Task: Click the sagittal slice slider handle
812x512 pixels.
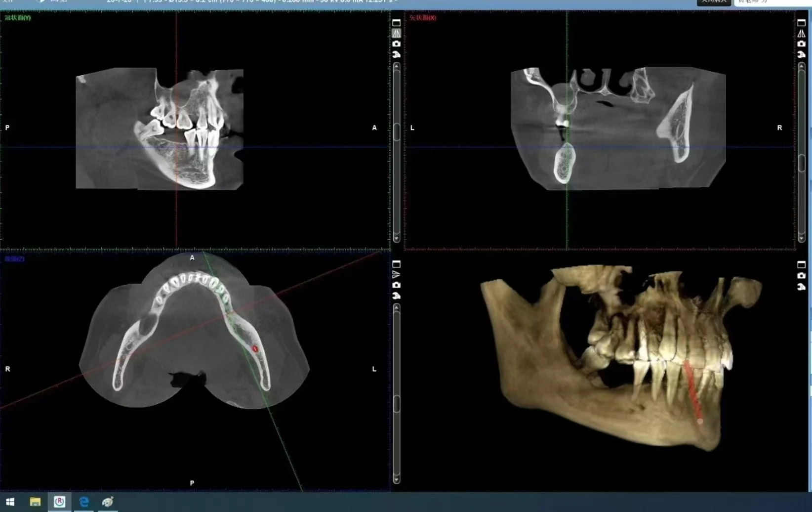Action: tap(801, 163)
